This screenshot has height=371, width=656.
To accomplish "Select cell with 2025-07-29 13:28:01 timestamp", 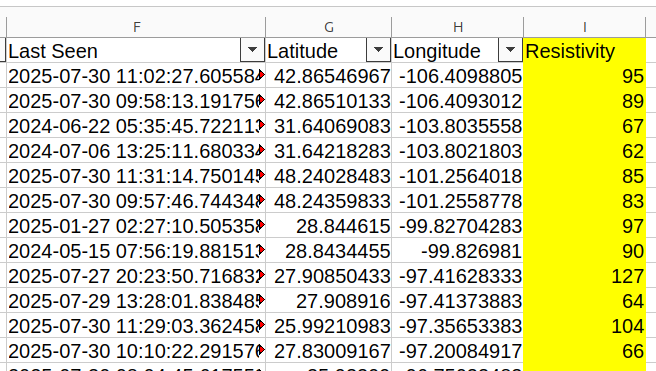I will coord(136,301).
